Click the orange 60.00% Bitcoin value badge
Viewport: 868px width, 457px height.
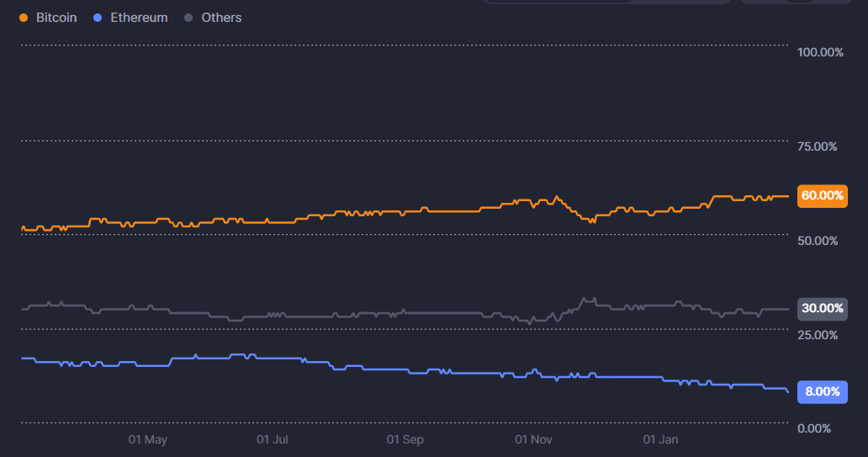(822, 195)
